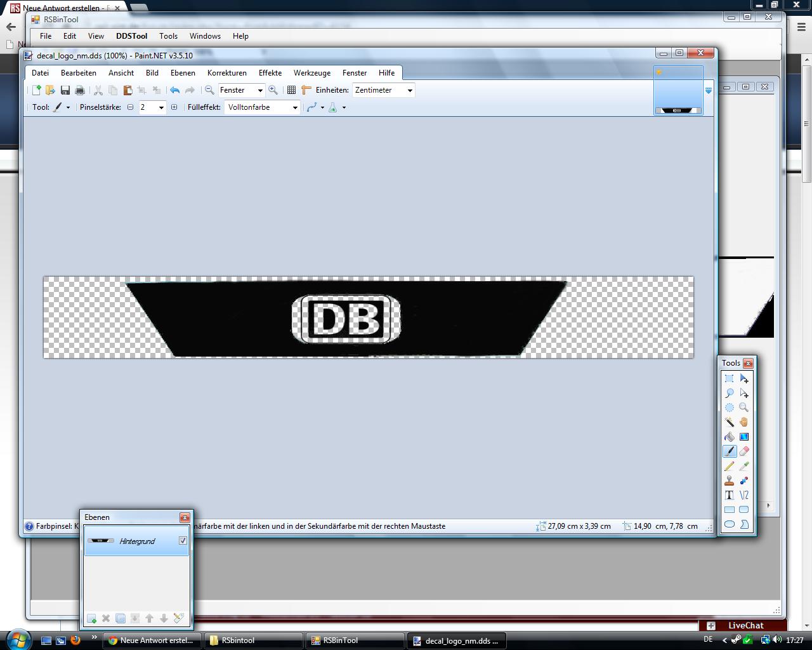Open the Datei menu
The height and width of the screenshot is (650, 812).
point(40,73)
